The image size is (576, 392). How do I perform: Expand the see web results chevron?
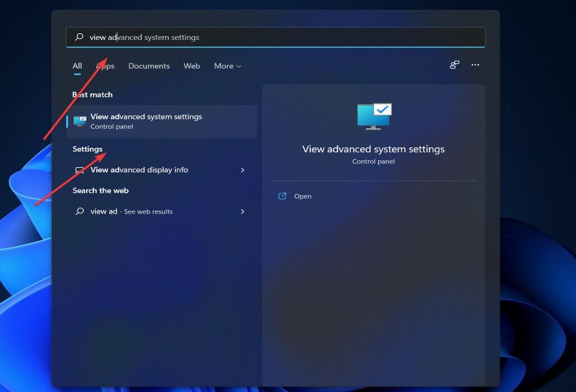[x=242, y=211]
